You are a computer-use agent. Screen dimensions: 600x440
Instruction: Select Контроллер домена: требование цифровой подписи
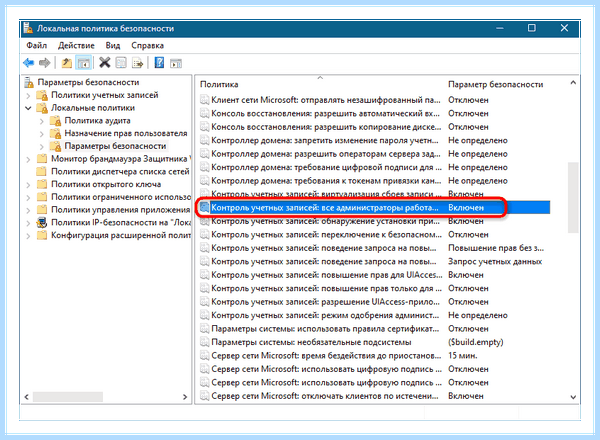coord(326,167)
